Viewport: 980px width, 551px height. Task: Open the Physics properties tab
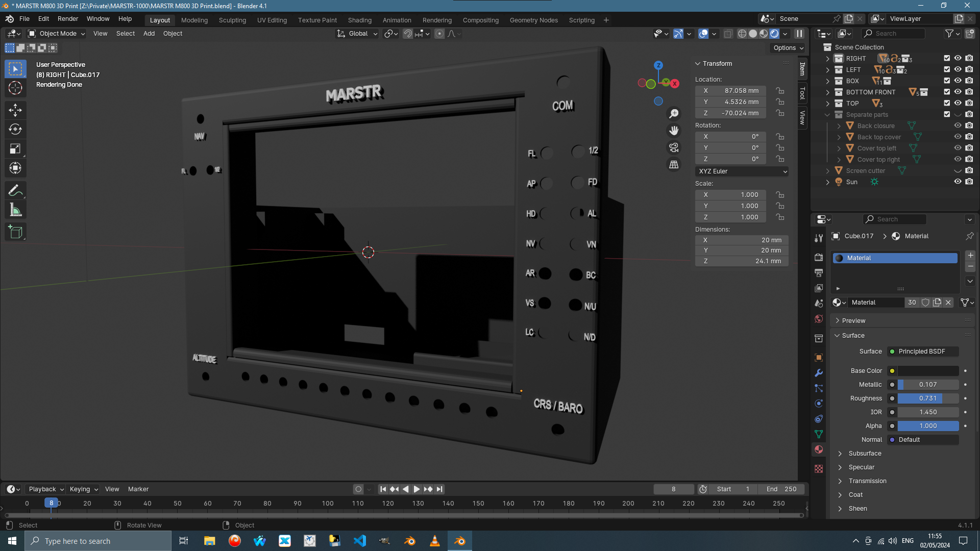coord(819,404)
